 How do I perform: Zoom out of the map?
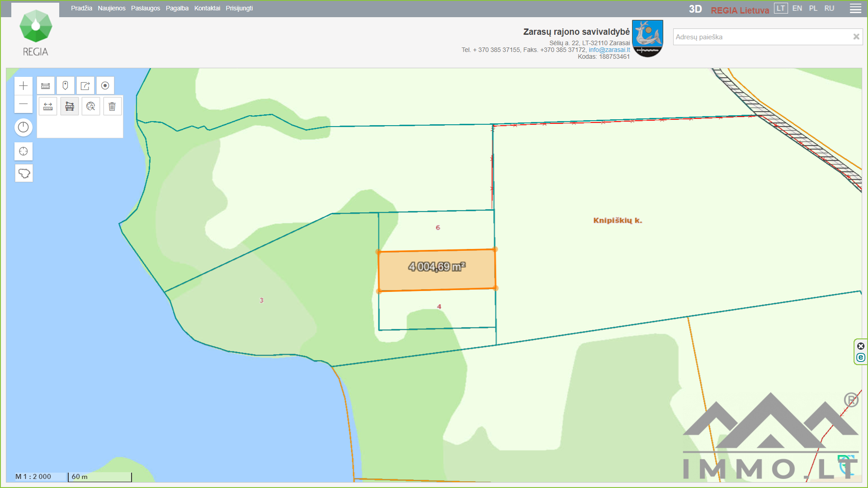pyautogui.click(x=24, y=104)
